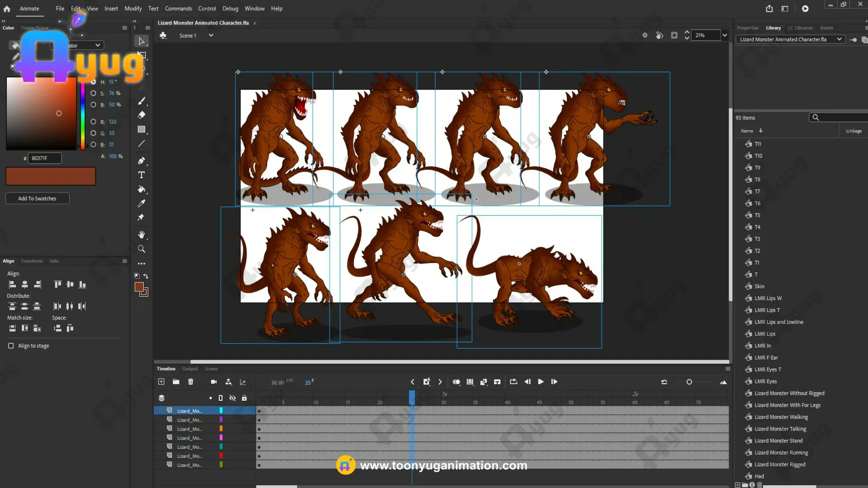The height and width of the screenshot is (488, 868).
Task: Click the brown color preview swatch
Action: tap(51, 176)
